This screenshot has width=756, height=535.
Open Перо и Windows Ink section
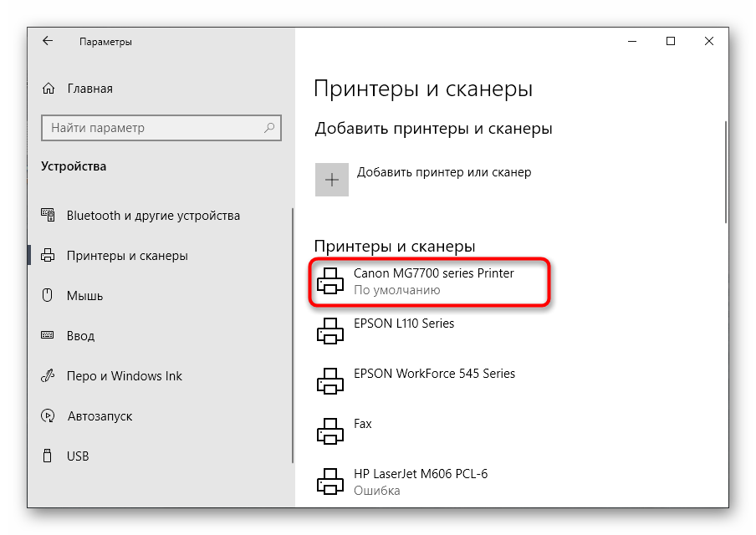tap(124, 376)
